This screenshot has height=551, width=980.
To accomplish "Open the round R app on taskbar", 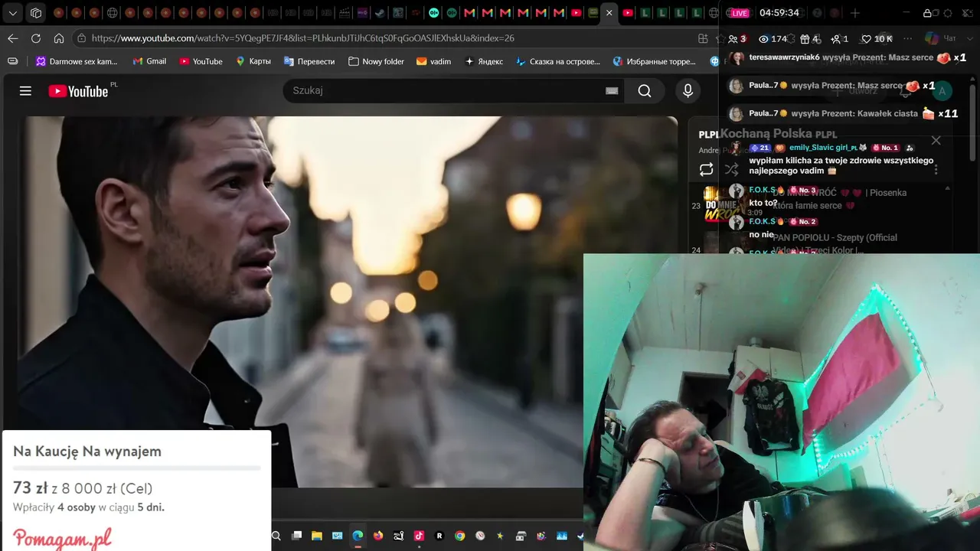I will [x=439, y=536].
